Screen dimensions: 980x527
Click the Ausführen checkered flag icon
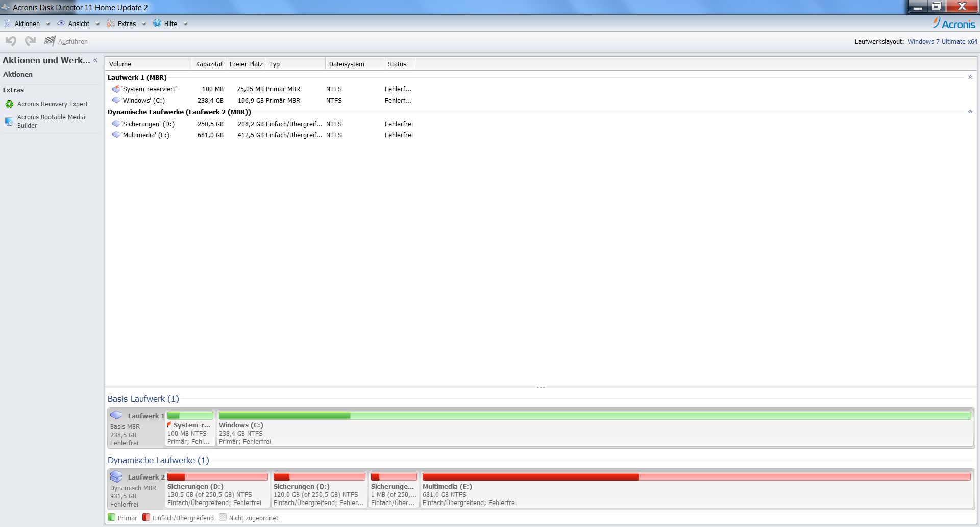(50, 41)
